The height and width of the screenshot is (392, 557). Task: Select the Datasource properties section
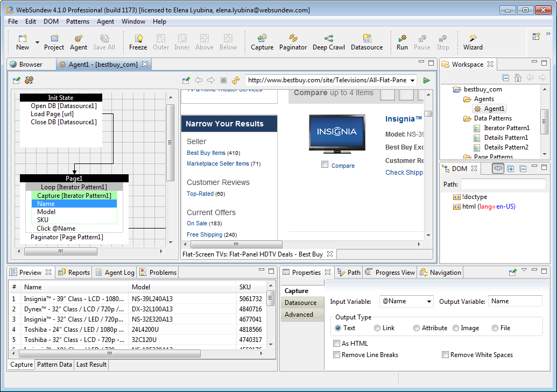click(x=302, y=303)
